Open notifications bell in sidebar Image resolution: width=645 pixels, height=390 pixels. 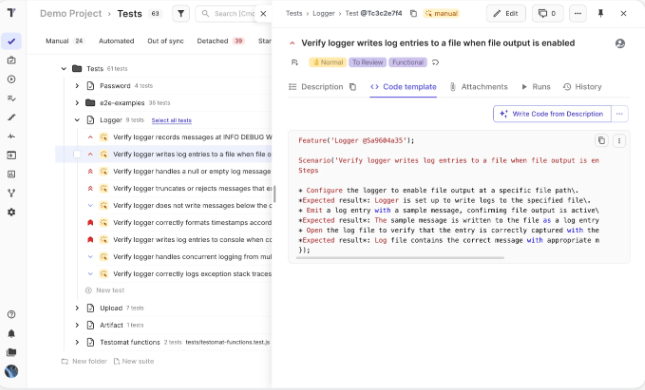coord(12,333)
